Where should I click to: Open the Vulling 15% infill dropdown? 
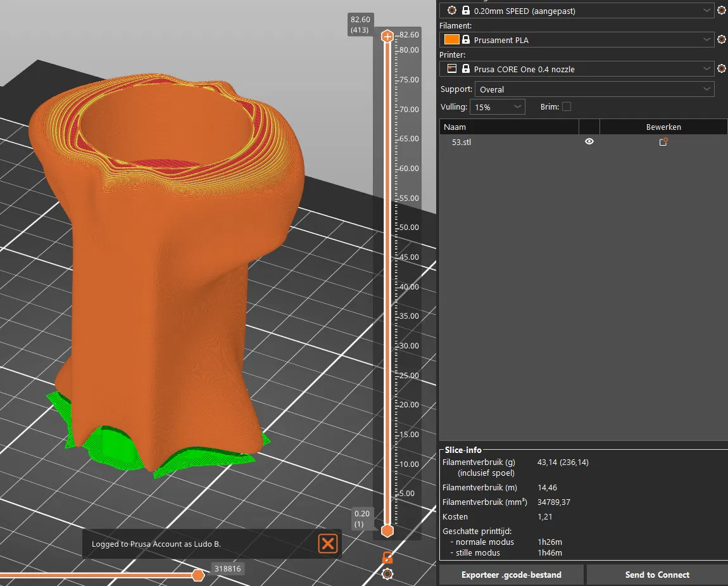(497, 107)
